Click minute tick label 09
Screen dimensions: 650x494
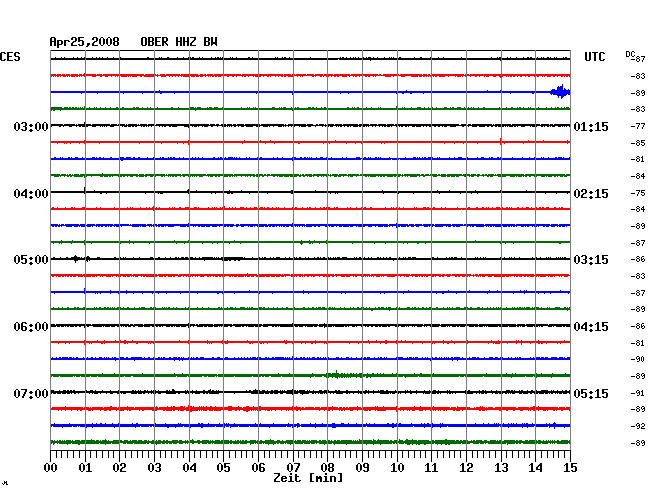[362, 468]
